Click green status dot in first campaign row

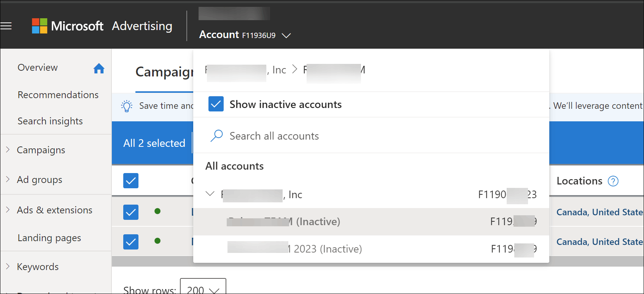point(157,211)
